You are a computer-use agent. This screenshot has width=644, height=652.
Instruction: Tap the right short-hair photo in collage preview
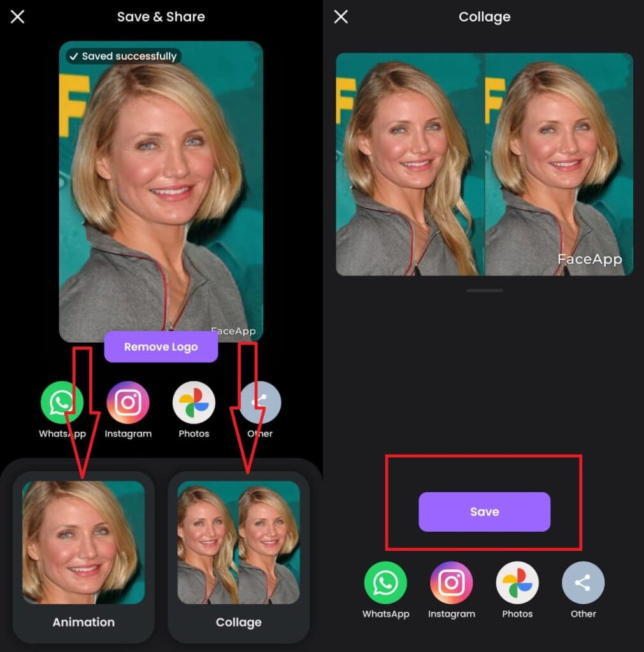[559, 164]
